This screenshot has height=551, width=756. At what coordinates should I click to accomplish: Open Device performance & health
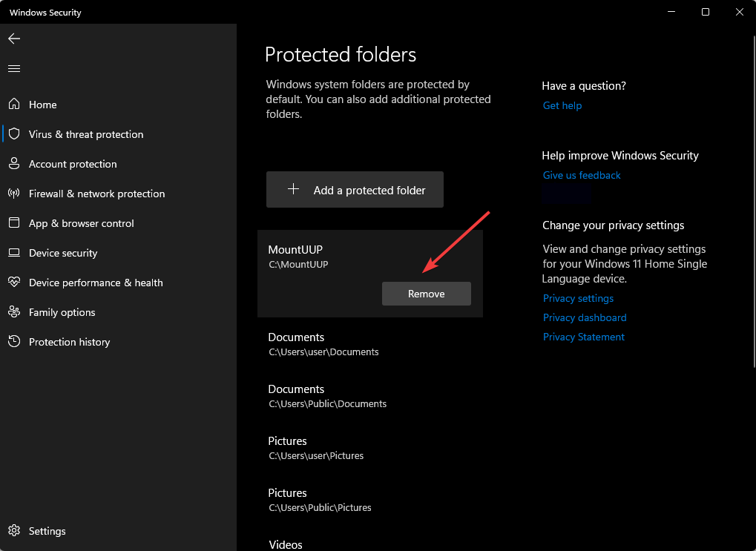pos(94,283)
